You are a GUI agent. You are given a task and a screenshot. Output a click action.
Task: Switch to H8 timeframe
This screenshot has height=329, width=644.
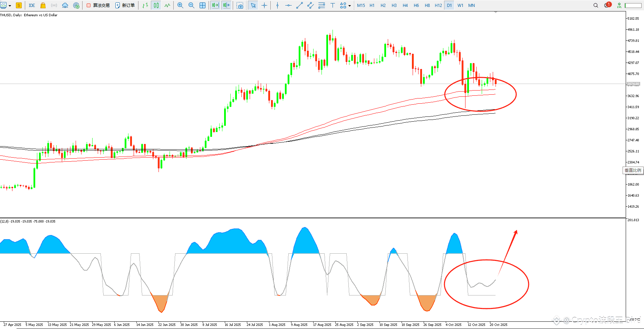[x=427, y=5]
